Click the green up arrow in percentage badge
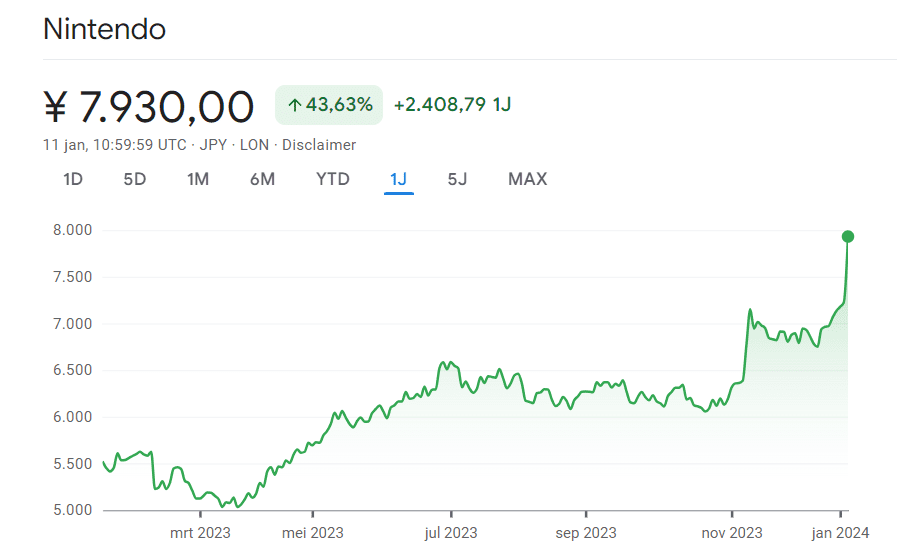 (295, 105)
